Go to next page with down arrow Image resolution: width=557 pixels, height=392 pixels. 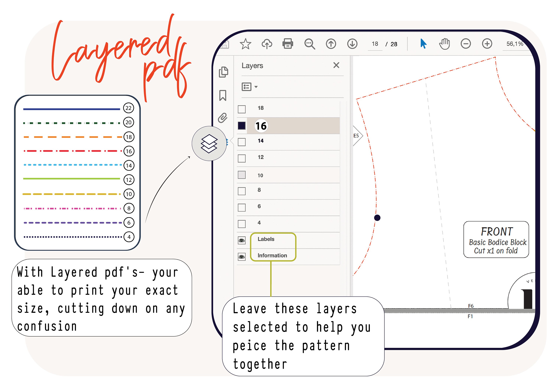click(x=352, y=44)
